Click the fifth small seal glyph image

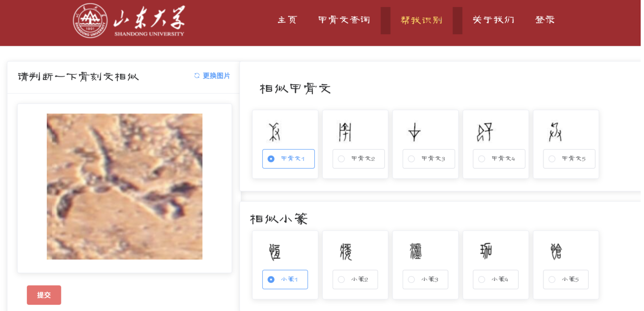point(556,251)
